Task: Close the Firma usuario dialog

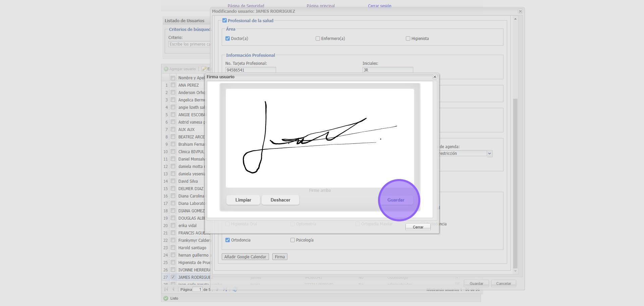Action: tap(435, 77)
